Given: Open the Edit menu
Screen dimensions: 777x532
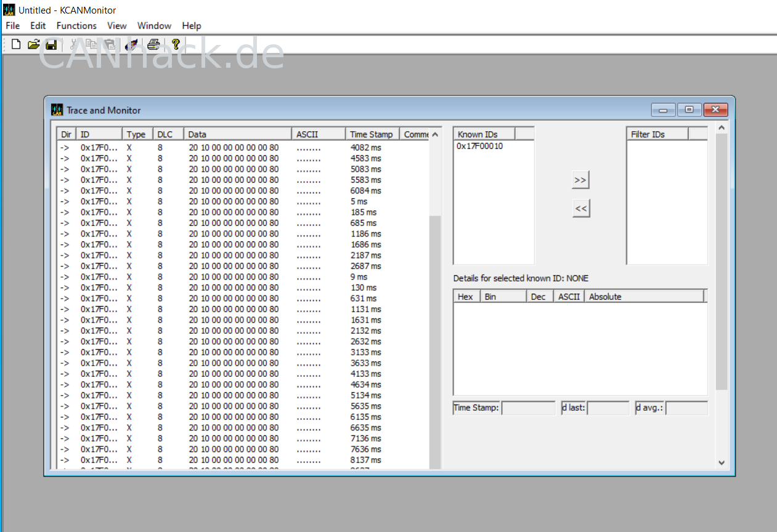Looking at the screenshot, I should pyautogui.click(x=38, y=26).
